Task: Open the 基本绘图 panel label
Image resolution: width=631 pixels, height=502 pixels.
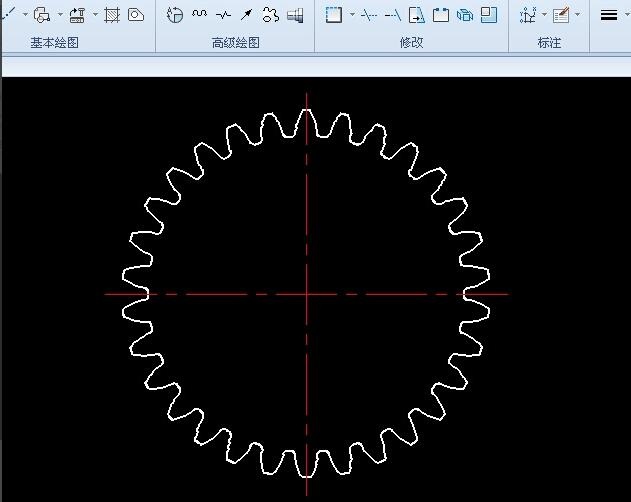Action: tap(54, 43)
